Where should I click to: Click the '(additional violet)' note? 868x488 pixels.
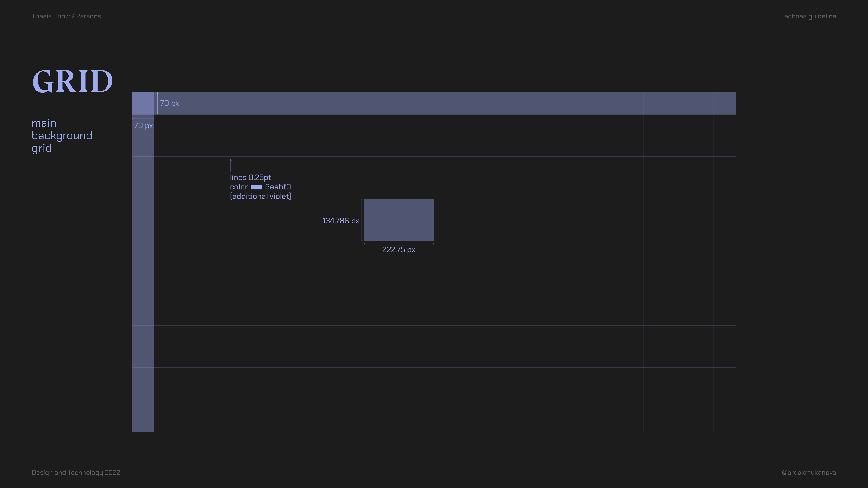[x=261, y=196]
